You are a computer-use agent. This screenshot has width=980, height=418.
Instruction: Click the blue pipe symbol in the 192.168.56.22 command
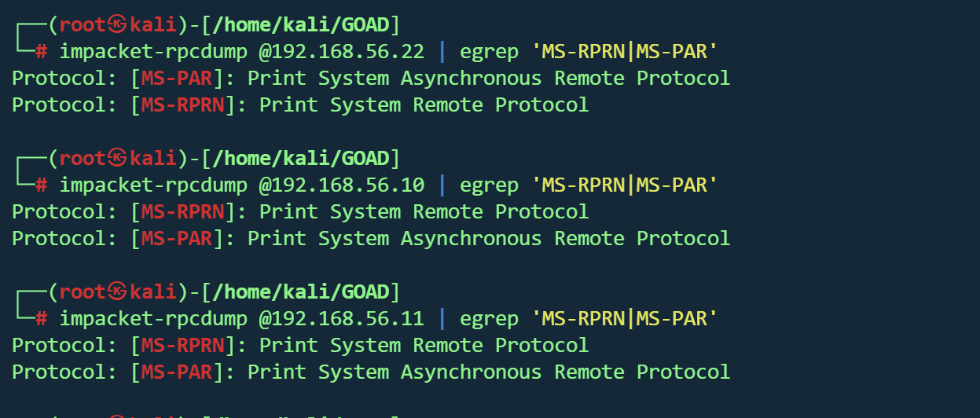(442, 52)
